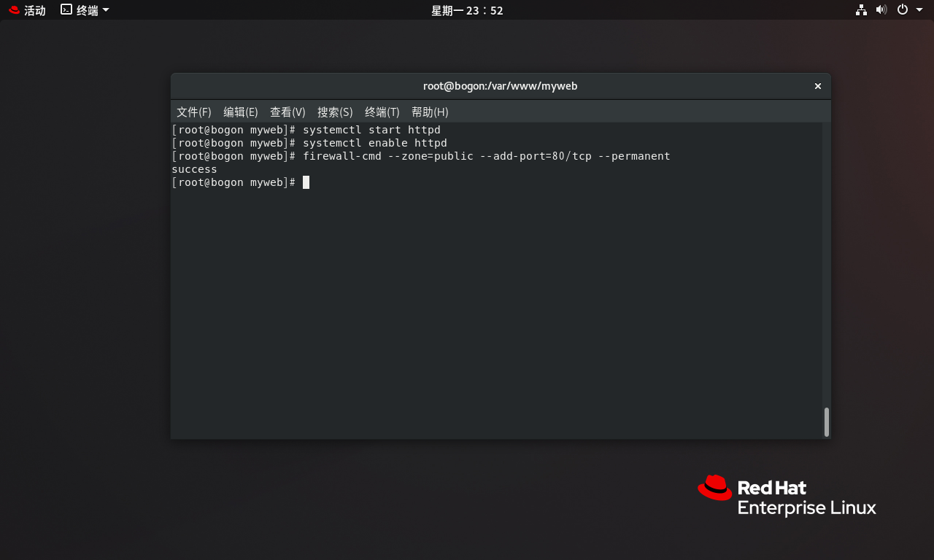The height and width of the screenshot is (560, 934).
Task: Click the terminal cursor at the last prompt
Action: [x=306, y=182]
